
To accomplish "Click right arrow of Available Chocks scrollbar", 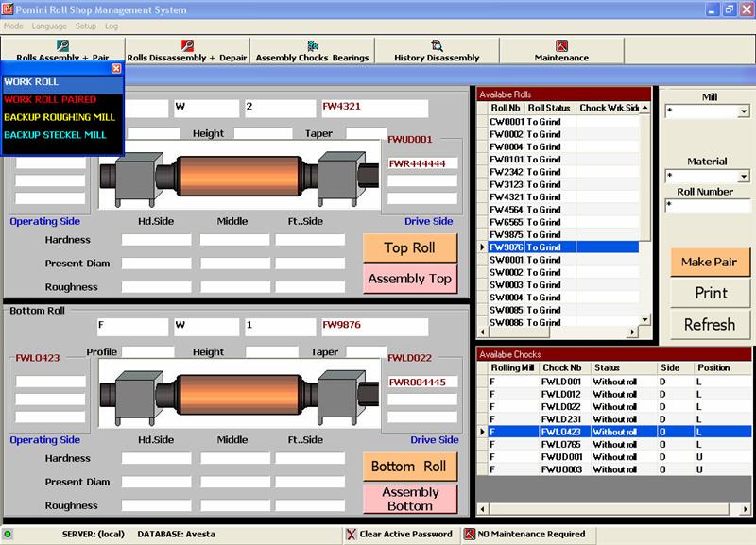I will pyautogui.click(x=746, y=509).
